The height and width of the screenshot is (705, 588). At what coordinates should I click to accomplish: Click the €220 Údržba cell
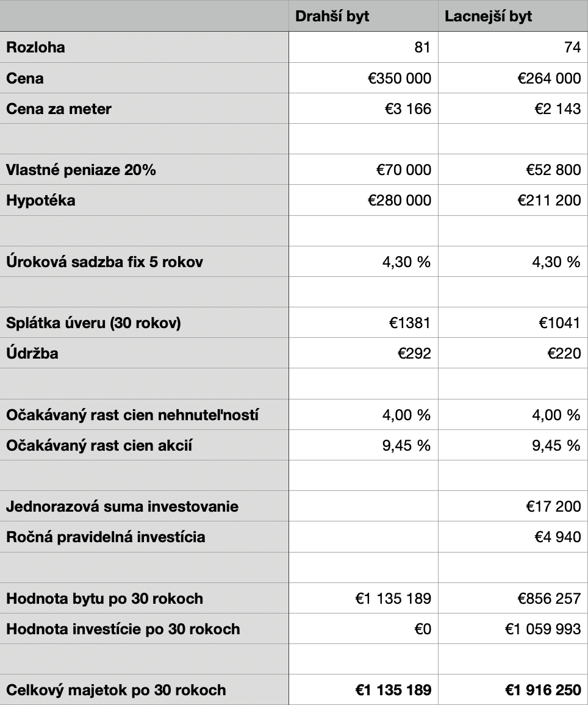point(513,353)
